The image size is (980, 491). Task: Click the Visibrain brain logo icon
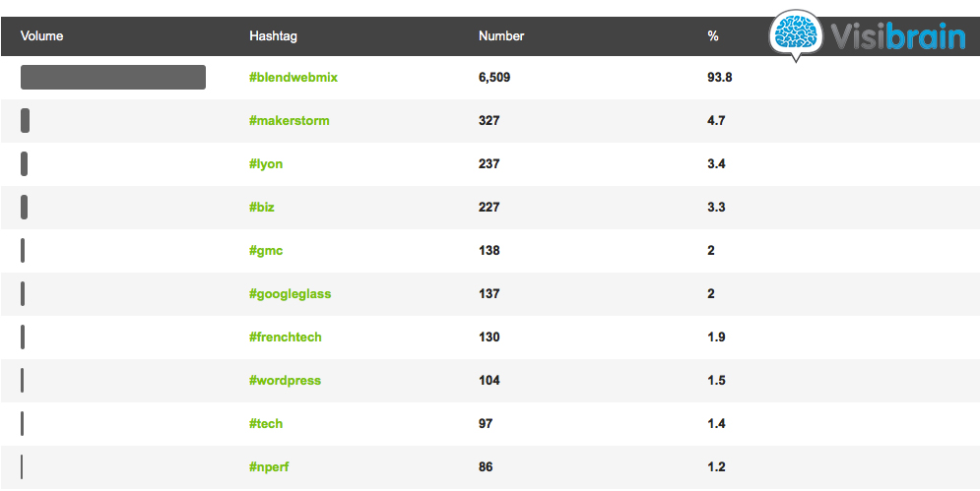[x=797, y=33]
